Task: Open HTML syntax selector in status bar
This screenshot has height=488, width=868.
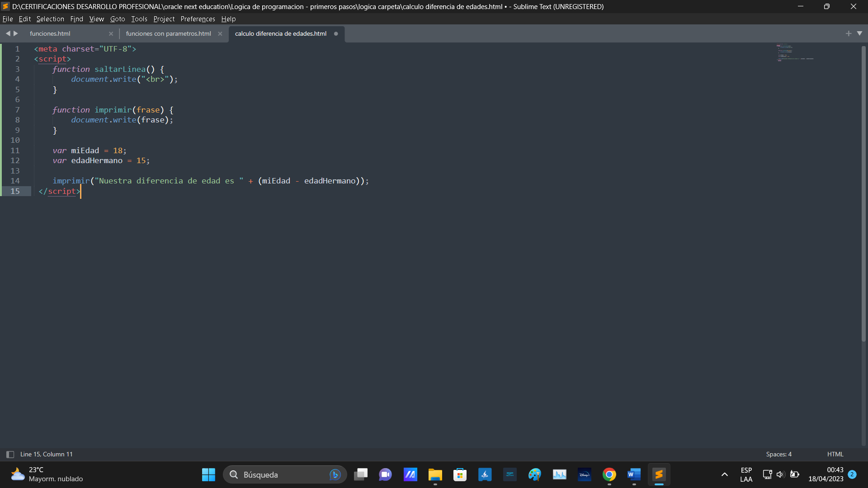Action: tap(835, 454)
